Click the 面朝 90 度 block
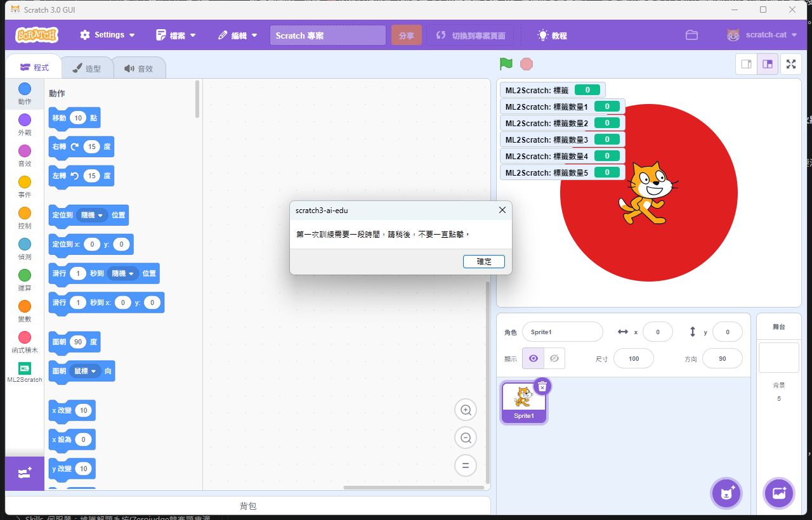This screenshot has height=520, width=812. [x=74, y=342]
